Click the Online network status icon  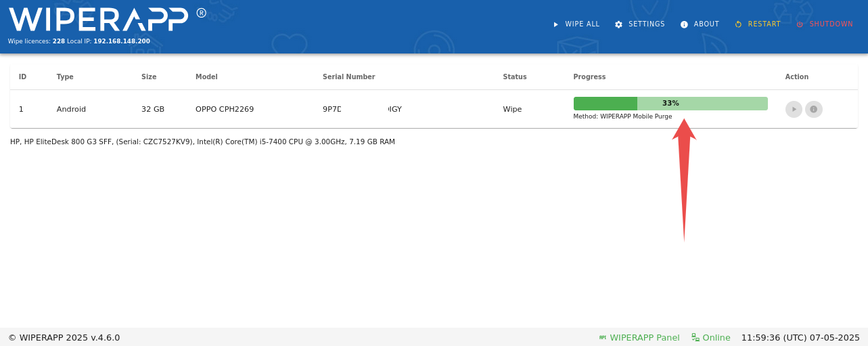tap(695, 337)
